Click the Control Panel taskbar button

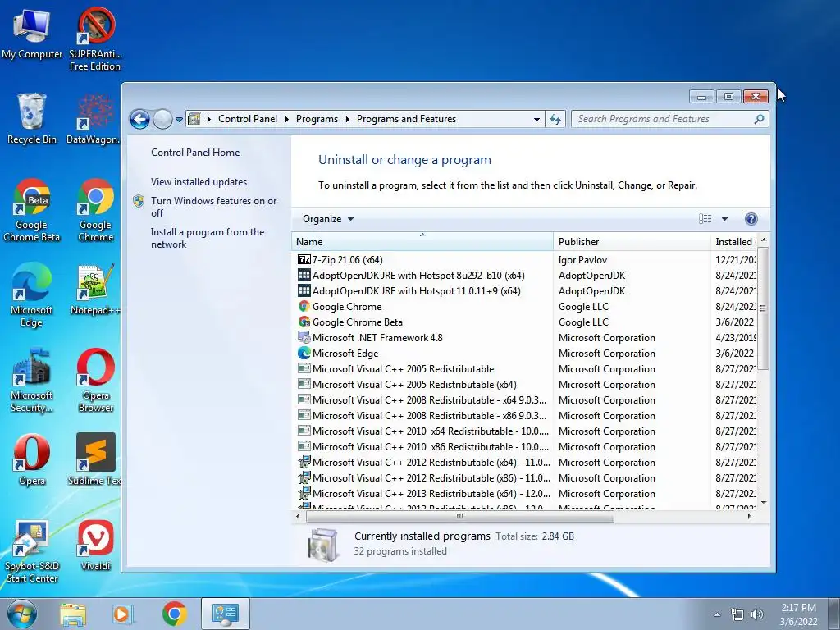click(x=225, y=614)
